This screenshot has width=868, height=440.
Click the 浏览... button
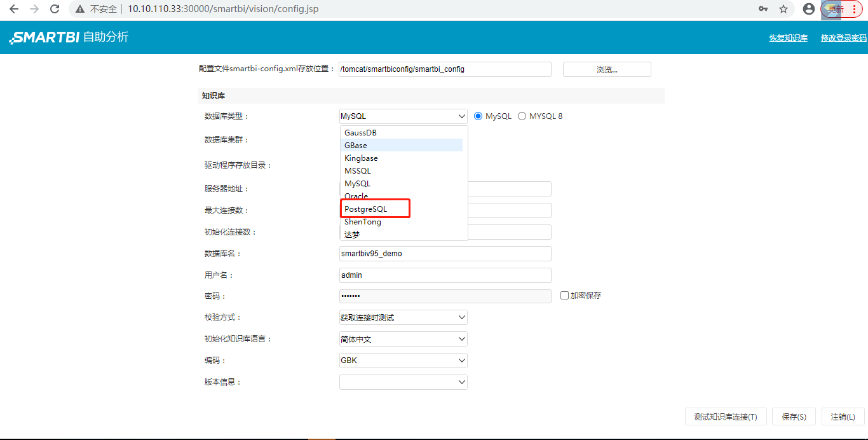point(607,69)
